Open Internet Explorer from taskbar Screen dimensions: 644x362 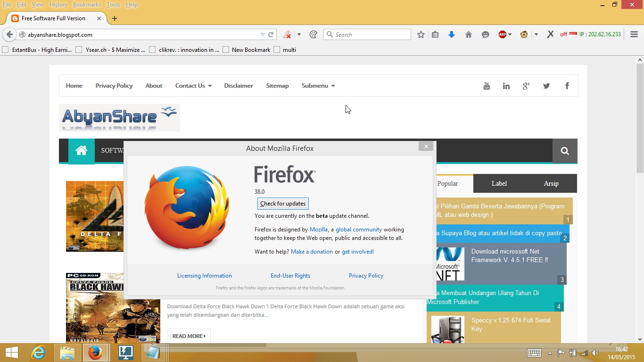pos(38,353)
